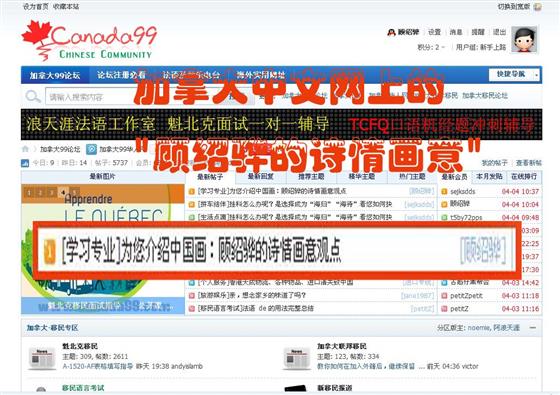Open the 魁北克移民 forum link
This screenshot has height=395, width=560.
(80, 346)
